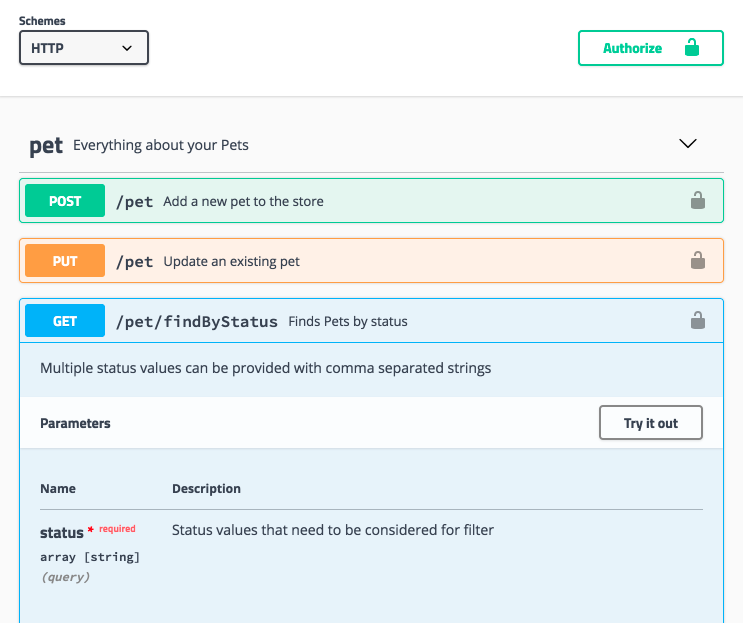Viewport: 743px width, 623px height.
Task: Open the Schemes HTTP dropdown
Action: coord(84,48)
